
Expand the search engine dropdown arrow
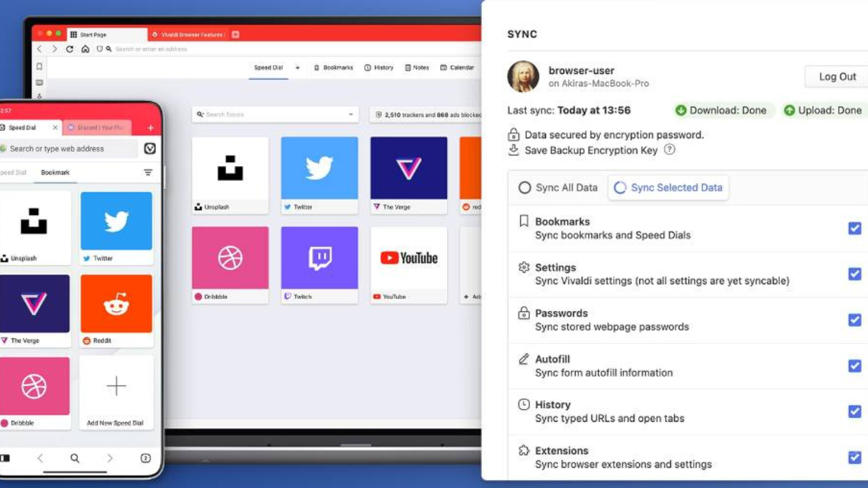click(x=351, y=115)
